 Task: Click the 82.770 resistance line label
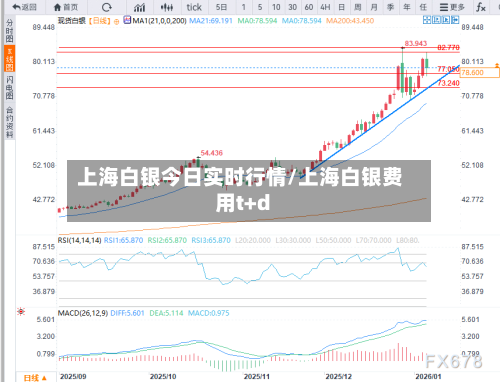coord(448,47)
